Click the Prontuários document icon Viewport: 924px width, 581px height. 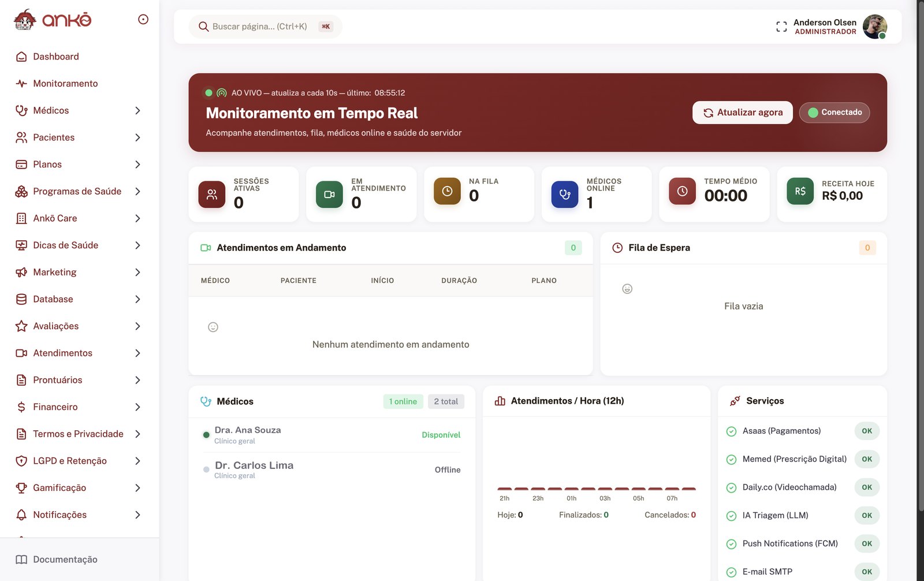pyautogui.click(x=21, y=380)
